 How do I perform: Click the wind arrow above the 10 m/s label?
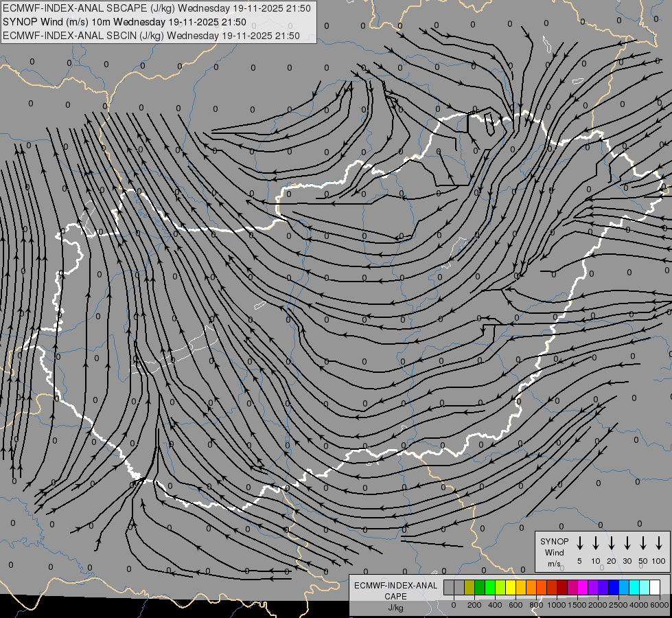[x=596, y=543]
